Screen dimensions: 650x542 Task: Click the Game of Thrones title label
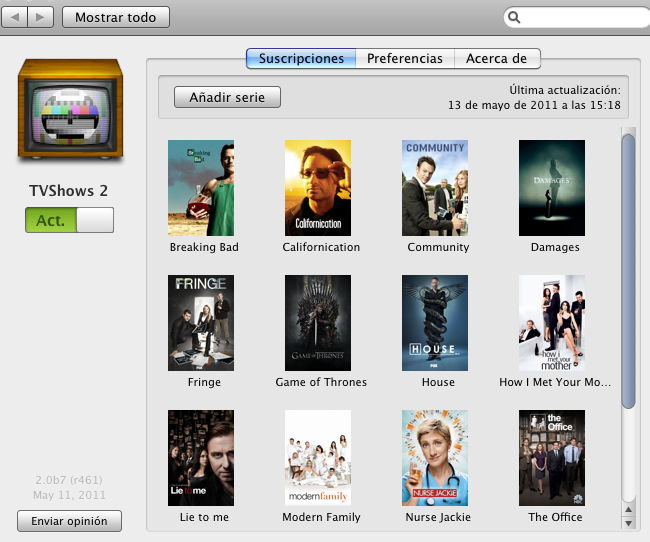[321, 382]
